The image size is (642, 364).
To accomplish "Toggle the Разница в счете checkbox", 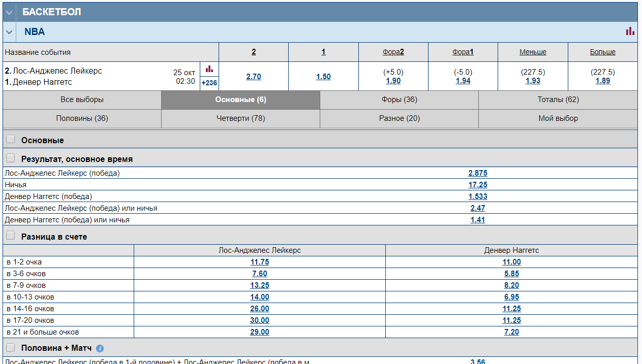I will (11, 236).
